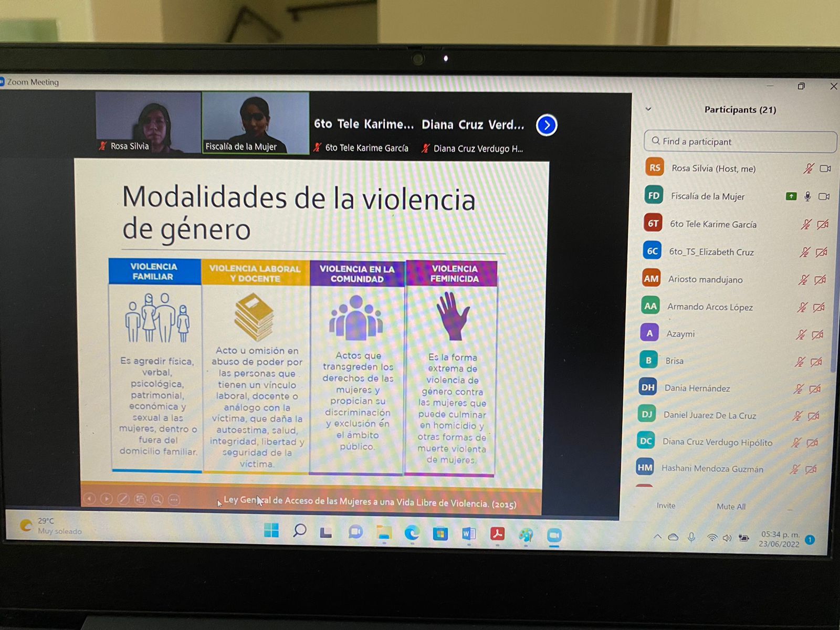Click camera icon for Ariosto mandujano
The height and width of the screenshot is (630, 840).
click(x=820, y=280)
